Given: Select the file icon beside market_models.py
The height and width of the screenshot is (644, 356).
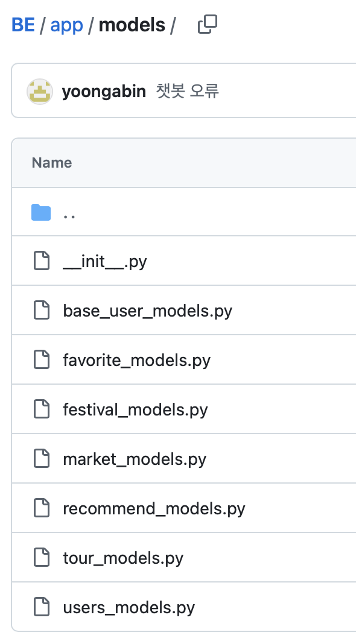Looking at the screenshot, I should pos(42,458).
